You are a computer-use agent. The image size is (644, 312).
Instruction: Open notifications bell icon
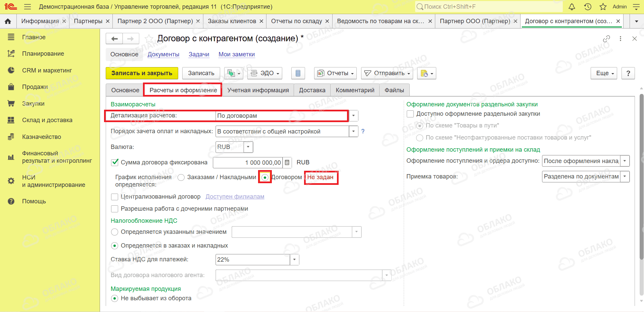[x=572, y=7]
